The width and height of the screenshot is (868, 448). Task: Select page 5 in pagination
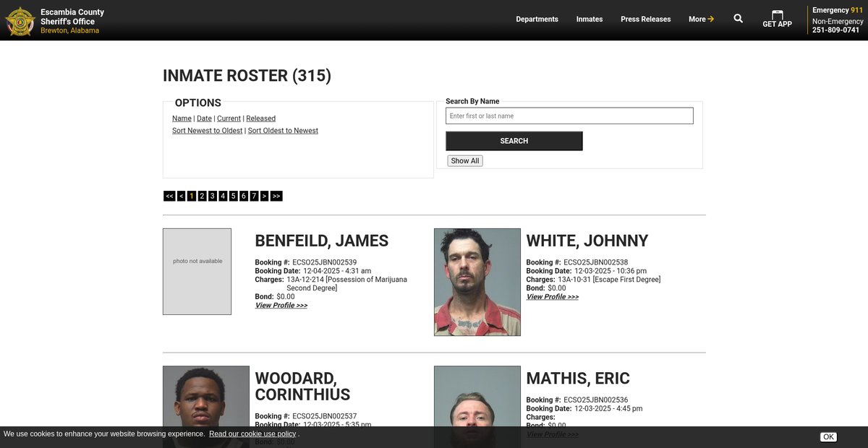coord(233,196)
